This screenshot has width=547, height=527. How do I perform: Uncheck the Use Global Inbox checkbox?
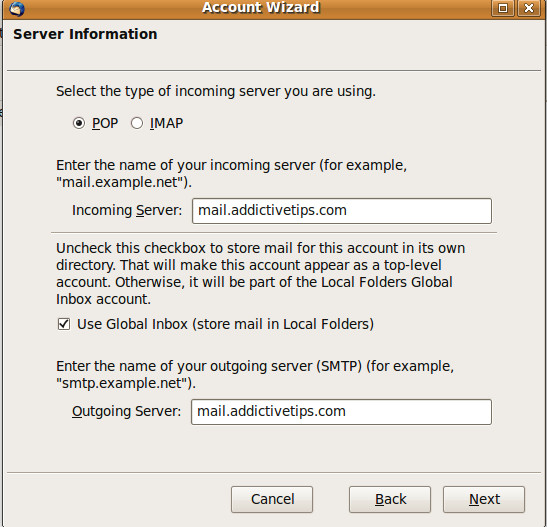click(x=64, y=324)
